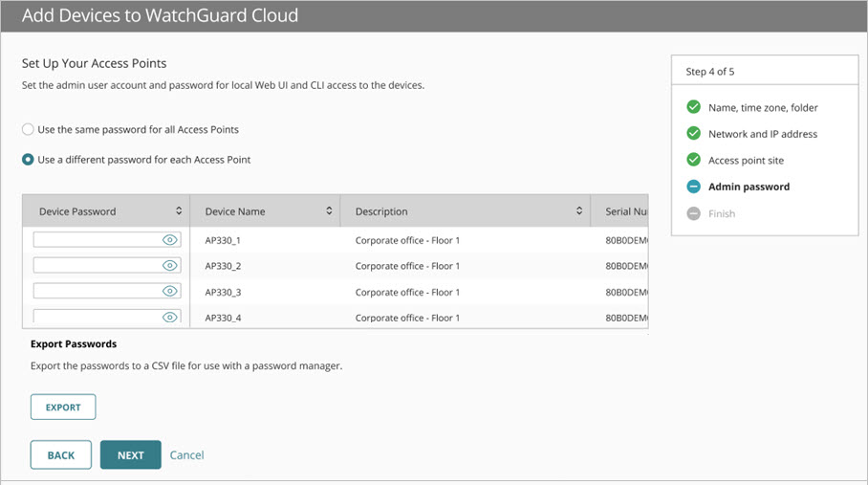Select the 'Admin password' step

pyautogui.click(x=749, y=187)
